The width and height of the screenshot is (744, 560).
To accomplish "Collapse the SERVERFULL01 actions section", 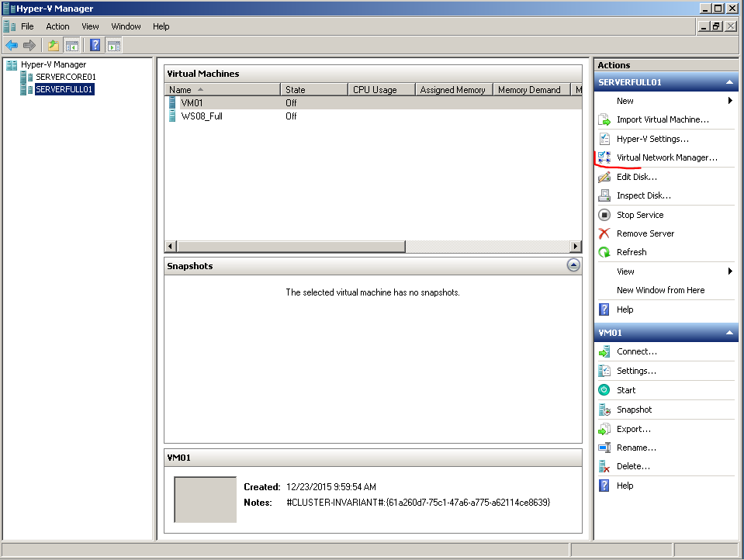I will (x=729, y=82).
